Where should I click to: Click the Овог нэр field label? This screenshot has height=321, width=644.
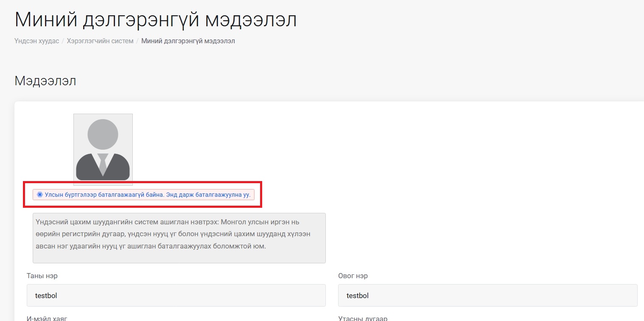(353, 276)
